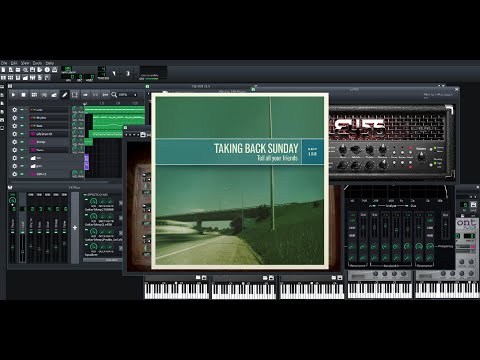Click the master pitch slider
The width and height of the screenshot is (480, 360).
(128, 73)
